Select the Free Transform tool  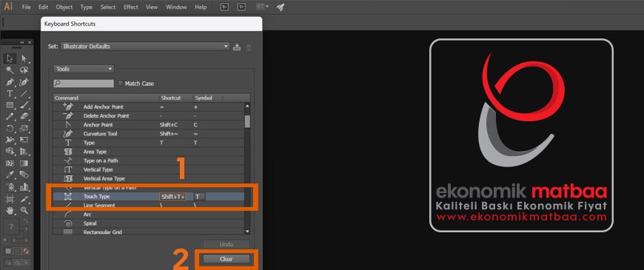tap(24, 140)
